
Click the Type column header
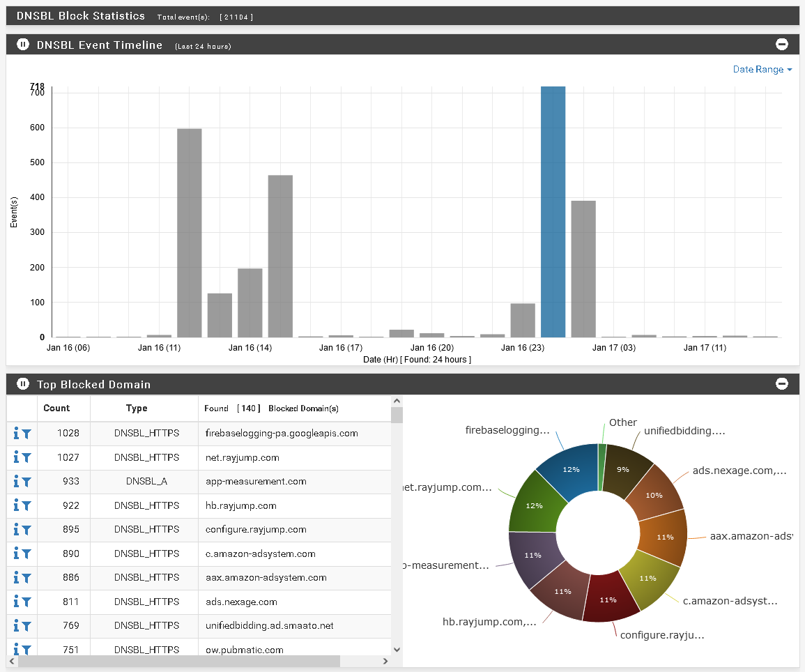(x=137, y=408)
